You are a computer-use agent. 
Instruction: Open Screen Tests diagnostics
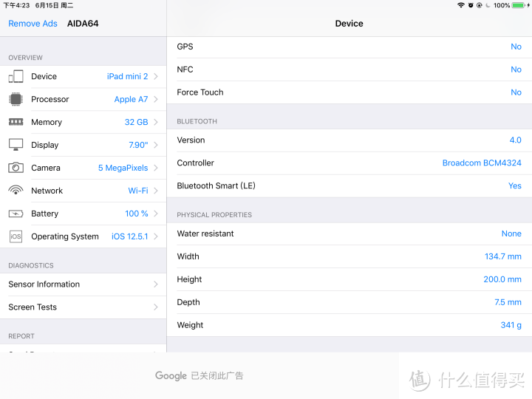pyautogui.click(x=83, y=307)
